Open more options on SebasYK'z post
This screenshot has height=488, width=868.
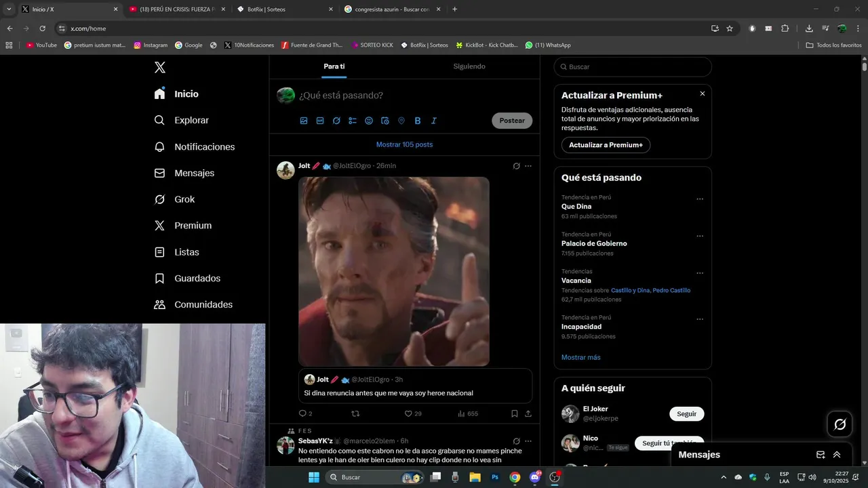pos(528,441)
